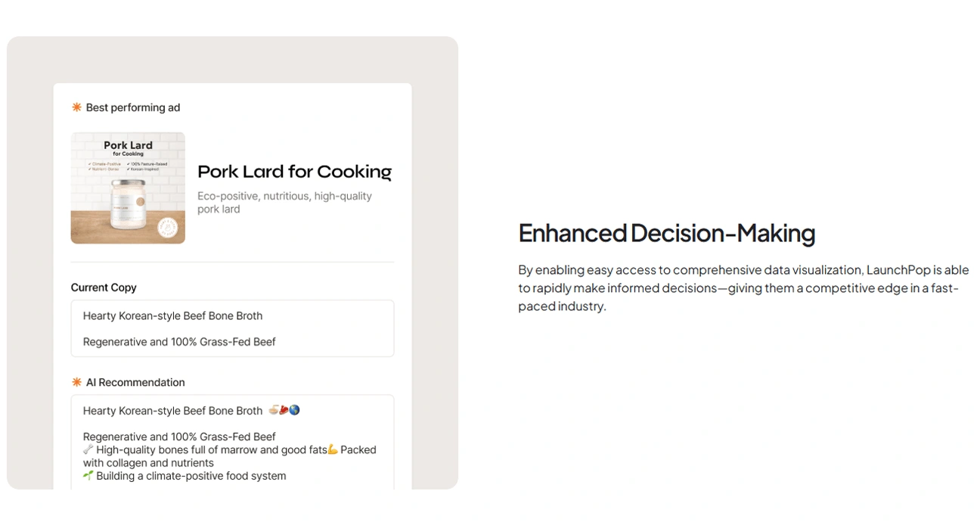Click the 'Best performing ad' label
The width and height of the screenshot is (980, 525).
point(133,107)
